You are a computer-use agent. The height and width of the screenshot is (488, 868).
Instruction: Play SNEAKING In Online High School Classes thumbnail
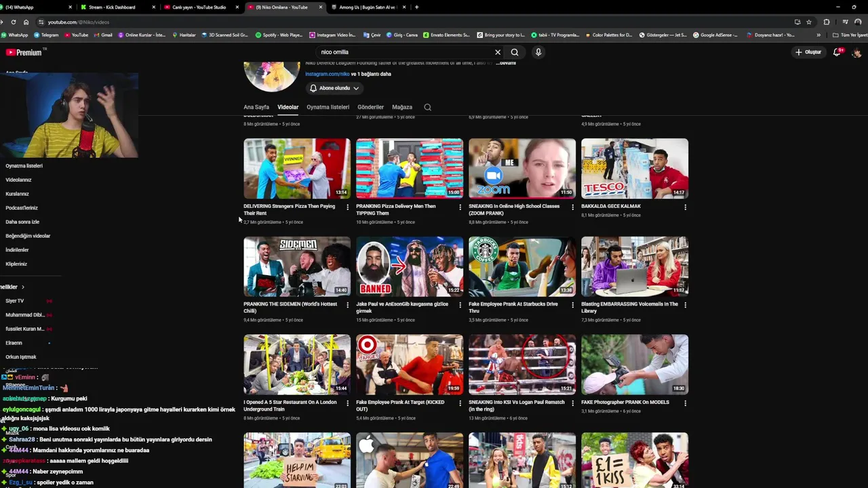[522, 169]
